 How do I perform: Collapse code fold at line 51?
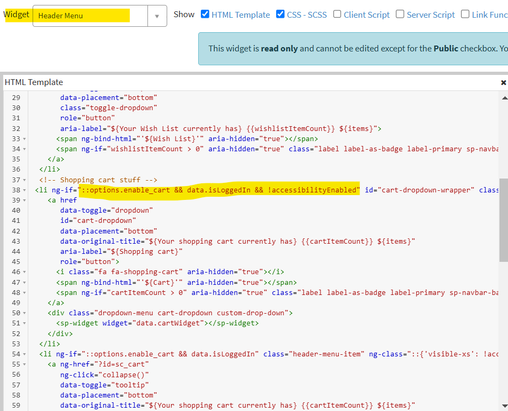coord(24,323)
